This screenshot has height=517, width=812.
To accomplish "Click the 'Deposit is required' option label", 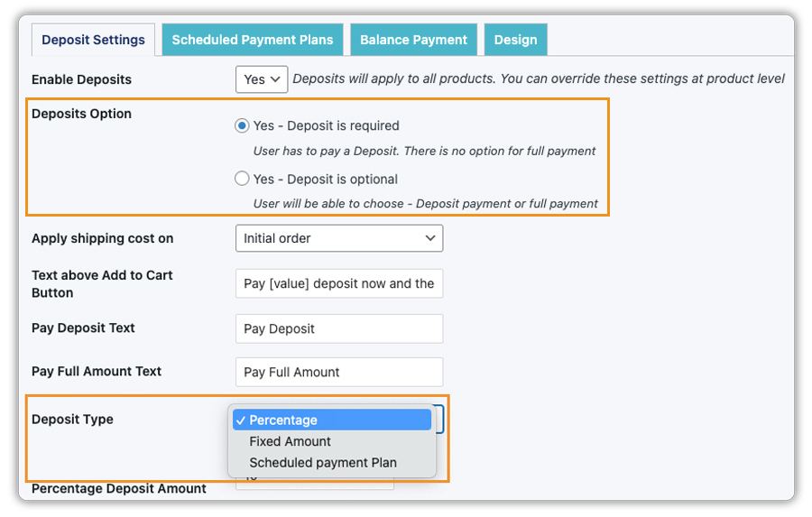I will click(326, 125).
